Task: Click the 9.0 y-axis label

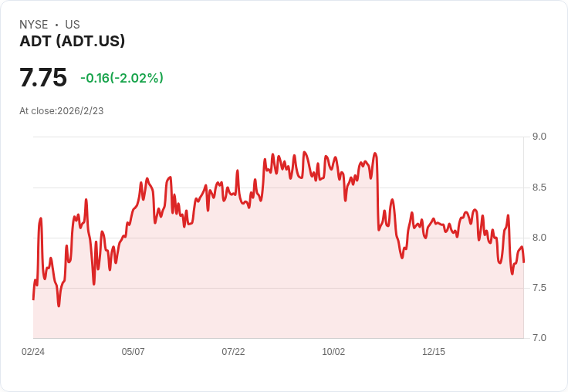Action: [539, 137]
